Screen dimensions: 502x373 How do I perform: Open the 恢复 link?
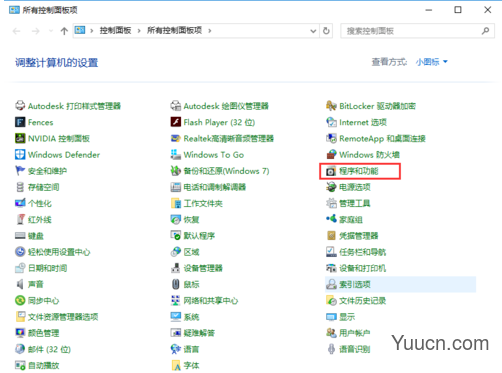click(x=191, y=220)
